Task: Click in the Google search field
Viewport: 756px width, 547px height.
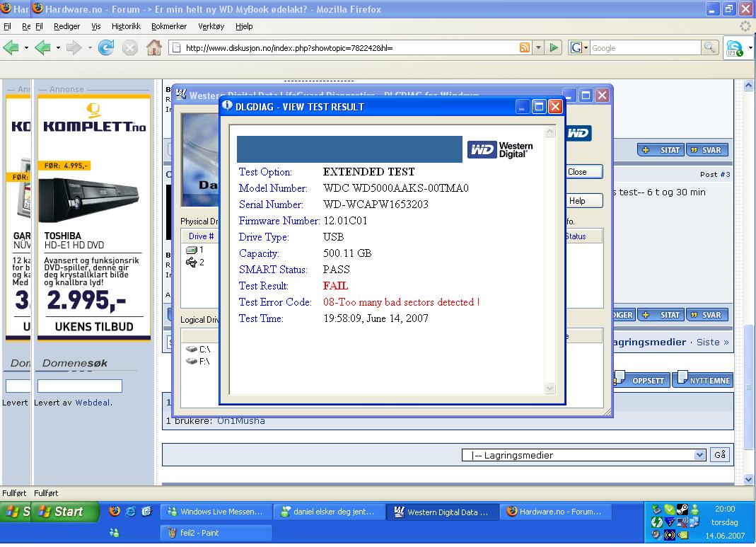Action: [645, 47]
